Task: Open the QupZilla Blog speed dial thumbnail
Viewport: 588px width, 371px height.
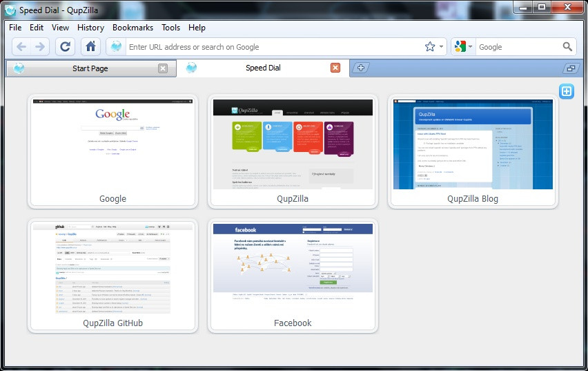Action: tap(473, 144)
